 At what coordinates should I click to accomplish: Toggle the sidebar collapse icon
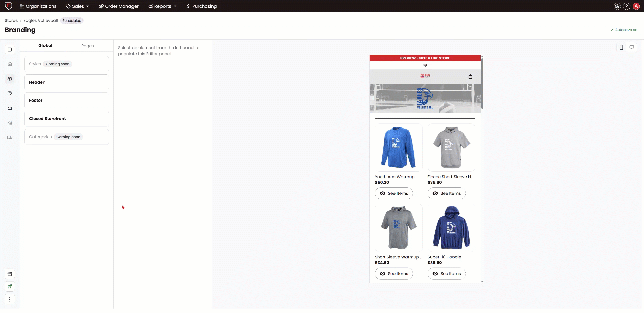coord(10,49)
